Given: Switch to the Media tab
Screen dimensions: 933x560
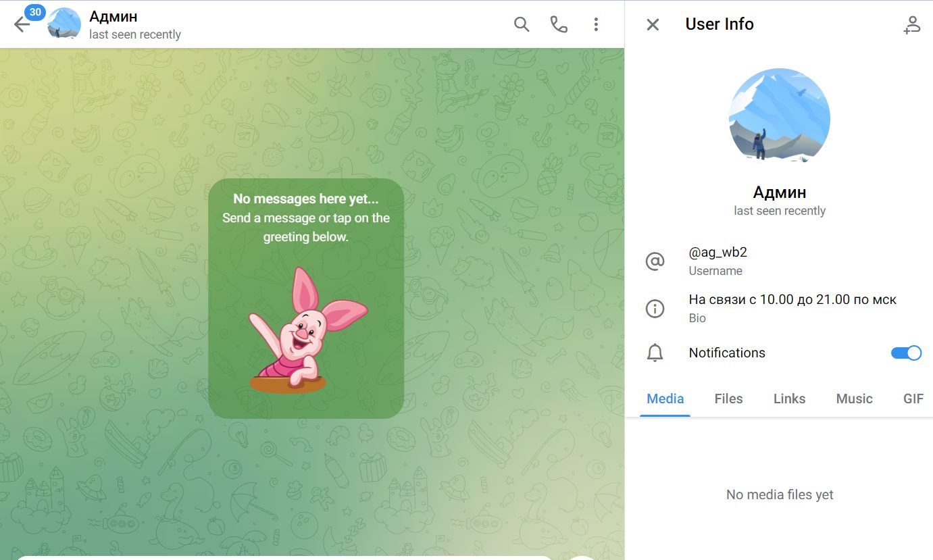Looking at the screenshot, I should [x=665, y=399].
